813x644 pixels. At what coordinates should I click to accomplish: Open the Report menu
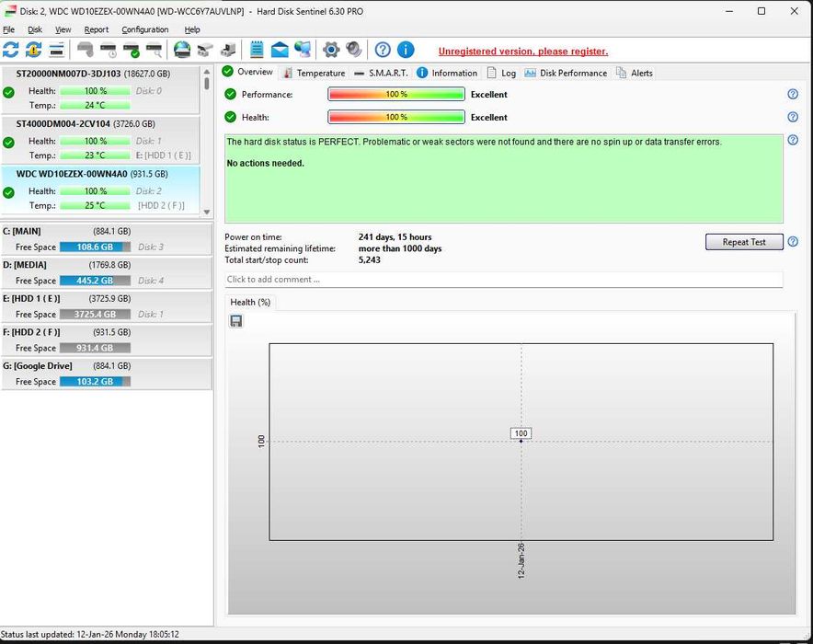tap(97, 29)
